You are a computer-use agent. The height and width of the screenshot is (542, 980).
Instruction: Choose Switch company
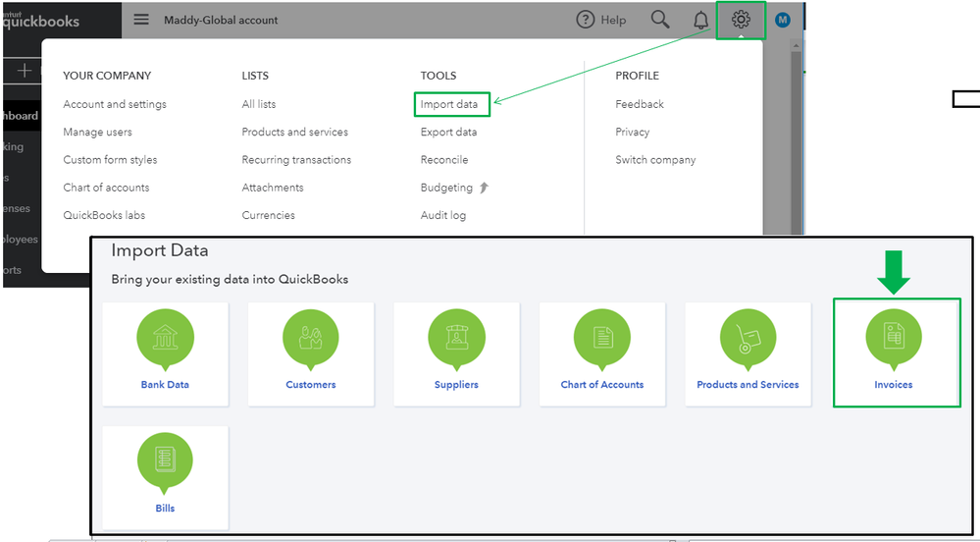[x=655, y=160]
